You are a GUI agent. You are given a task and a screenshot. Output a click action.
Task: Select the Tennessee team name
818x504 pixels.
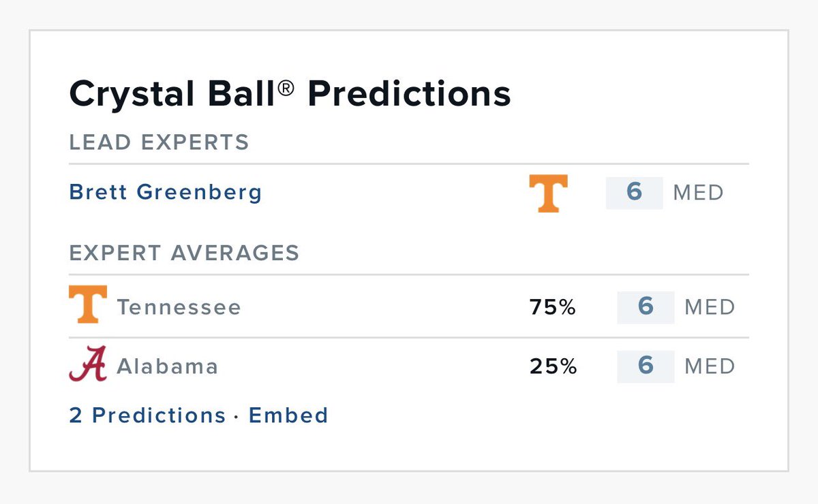click(179, 307)
